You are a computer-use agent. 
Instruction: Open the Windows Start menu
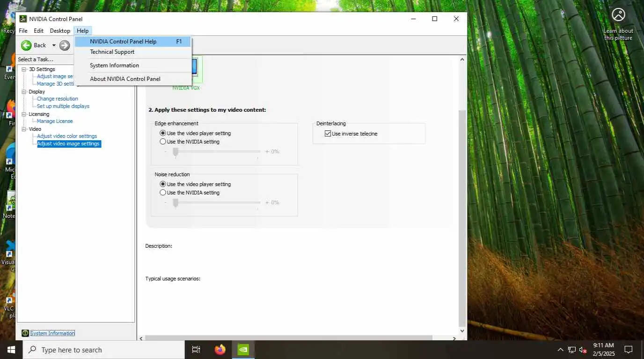tap(11, 350)
